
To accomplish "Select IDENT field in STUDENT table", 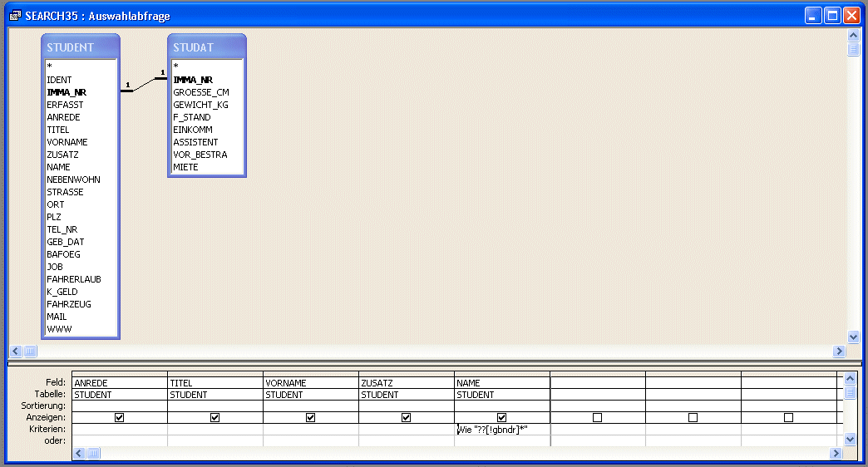I will tap(81, 80).
